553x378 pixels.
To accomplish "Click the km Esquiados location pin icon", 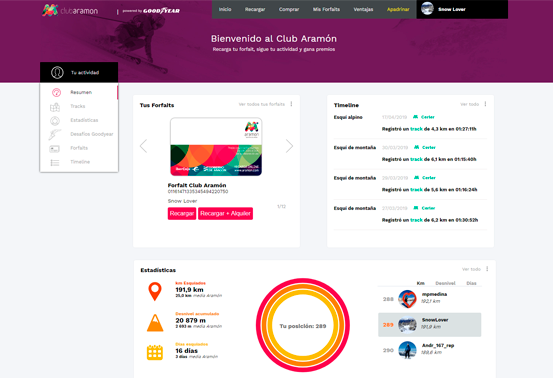I will [x=155, y=291].
